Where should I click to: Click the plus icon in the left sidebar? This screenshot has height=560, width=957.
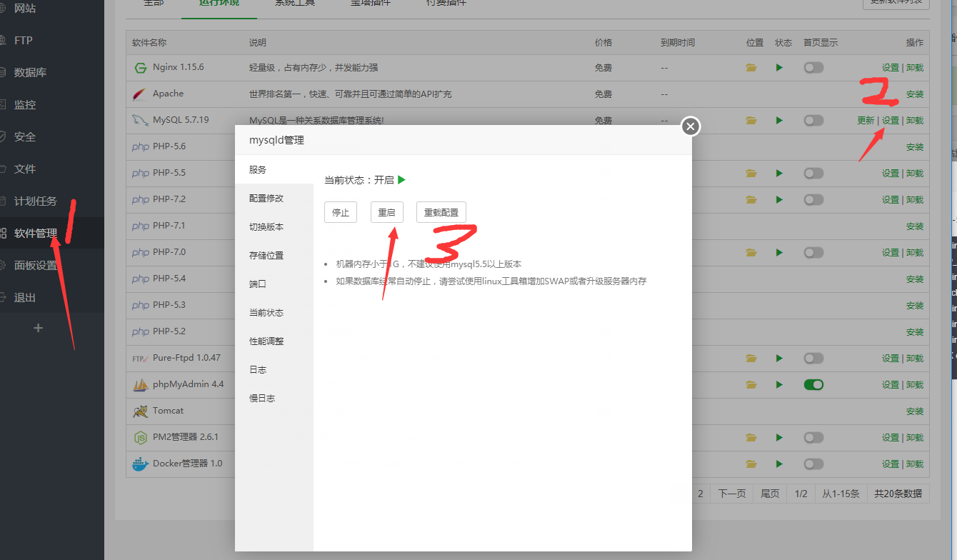(x=39, y=328)
